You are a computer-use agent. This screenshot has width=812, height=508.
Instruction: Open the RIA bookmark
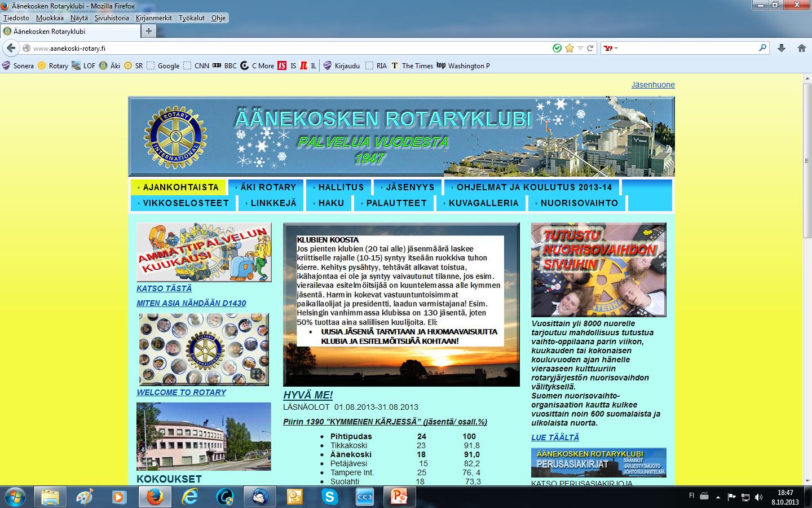pos(376,65)
